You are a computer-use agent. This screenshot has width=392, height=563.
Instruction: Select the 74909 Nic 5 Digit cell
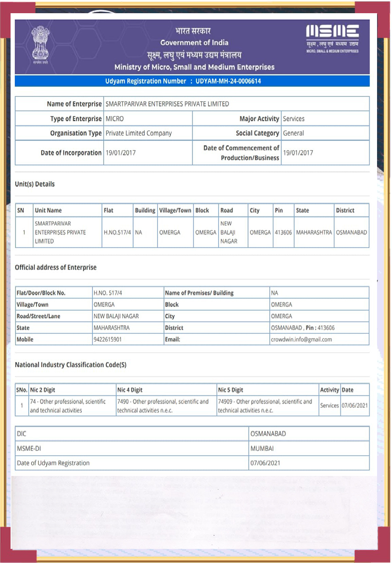tap(267, 406)
